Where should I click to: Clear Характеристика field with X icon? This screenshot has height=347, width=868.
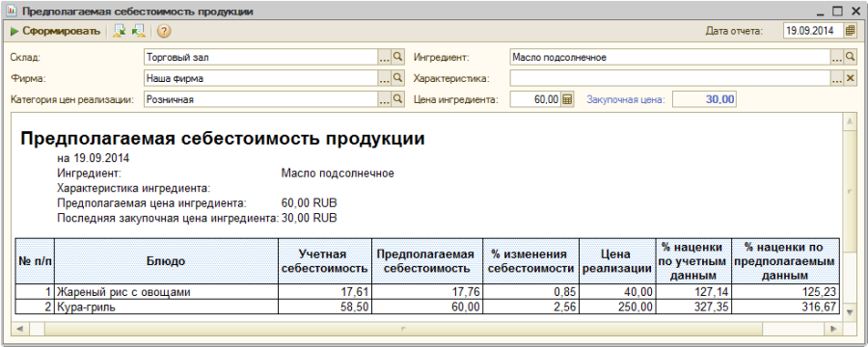click(x=851, y=78)
